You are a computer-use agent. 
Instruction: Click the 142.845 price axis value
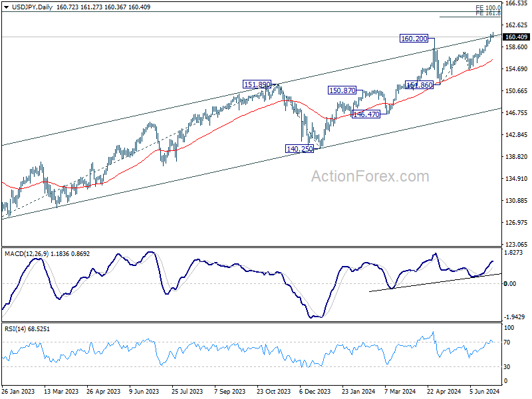[516, 135]
